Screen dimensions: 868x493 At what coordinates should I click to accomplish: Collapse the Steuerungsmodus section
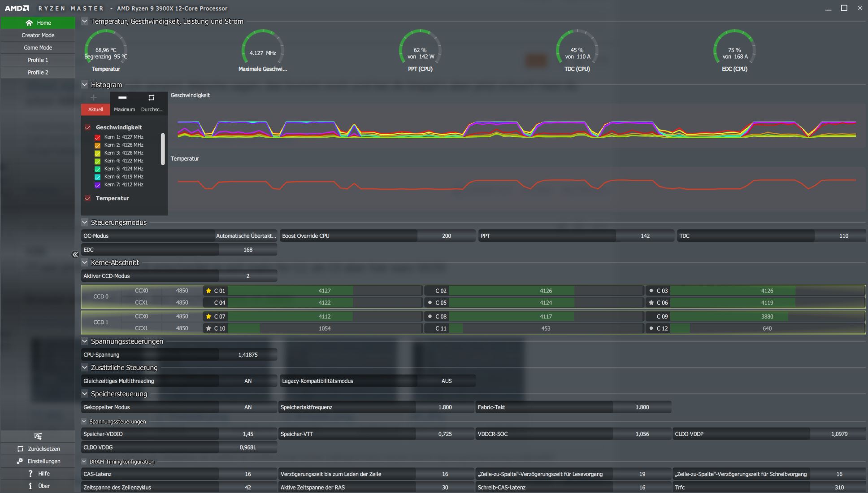pos(85,222)
